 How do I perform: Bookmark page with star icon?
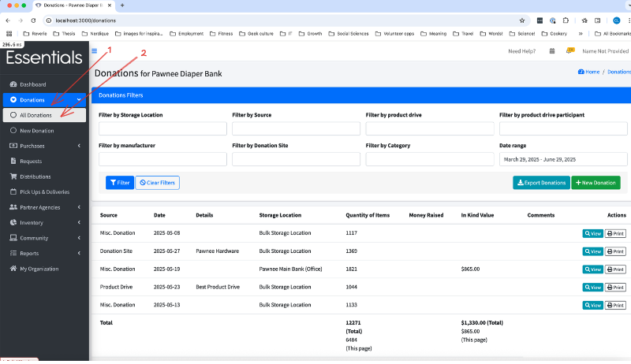coord(522,20)
